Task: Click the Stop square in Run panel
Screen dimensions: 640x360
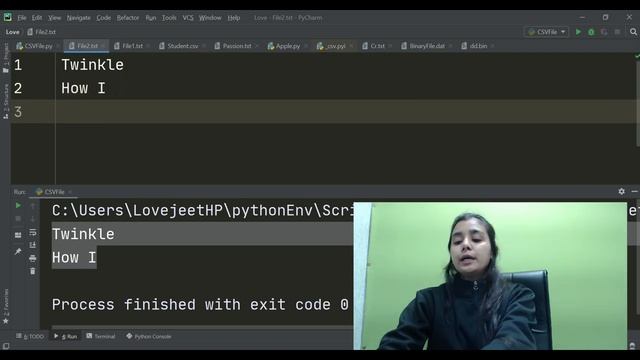Action: point(18,219)
